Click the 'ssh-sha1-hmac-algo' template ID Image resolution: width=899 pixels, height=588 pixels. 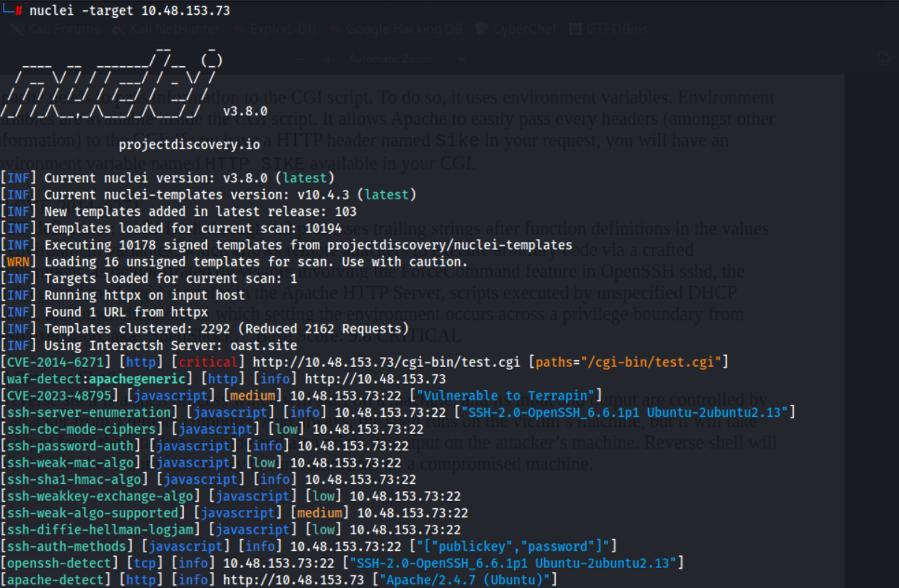(x=74, y=479)
